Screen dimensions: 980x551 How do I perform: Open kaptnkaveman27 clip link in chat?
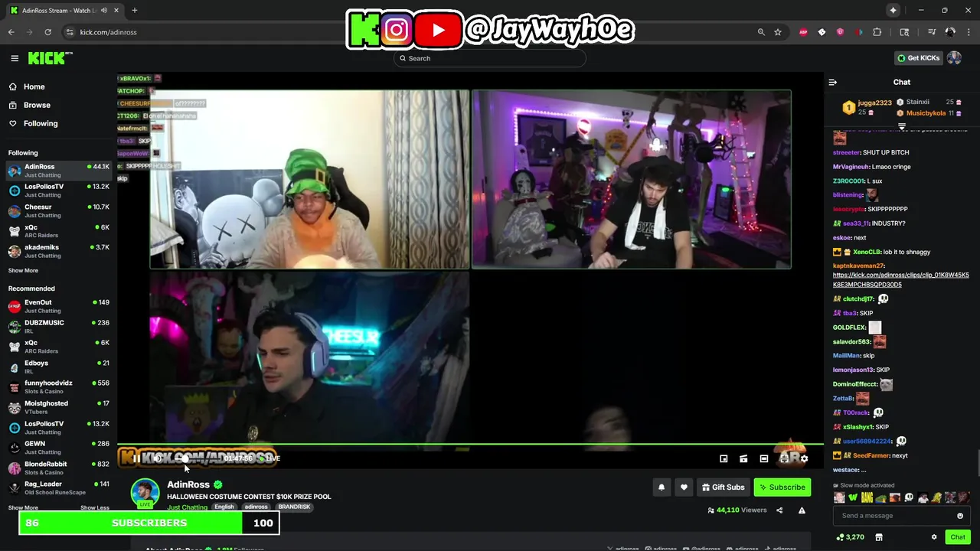tap(900, 279)
